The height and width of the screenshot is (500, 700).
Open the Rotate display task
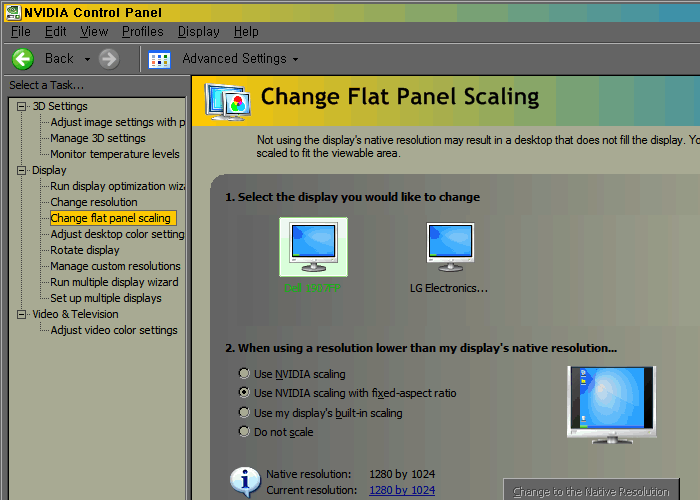click(x=85, y=250)
